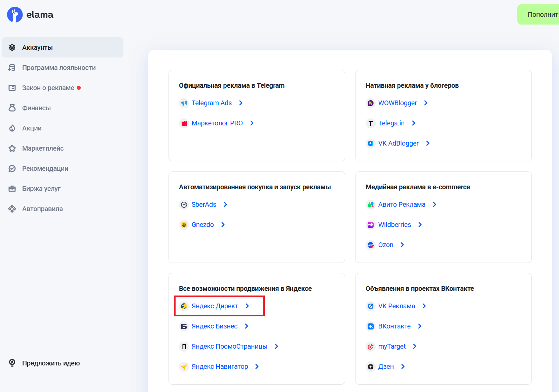559x392 pixels.
Task: Select the Маркетплейс star icon
Action: (12, 148)
